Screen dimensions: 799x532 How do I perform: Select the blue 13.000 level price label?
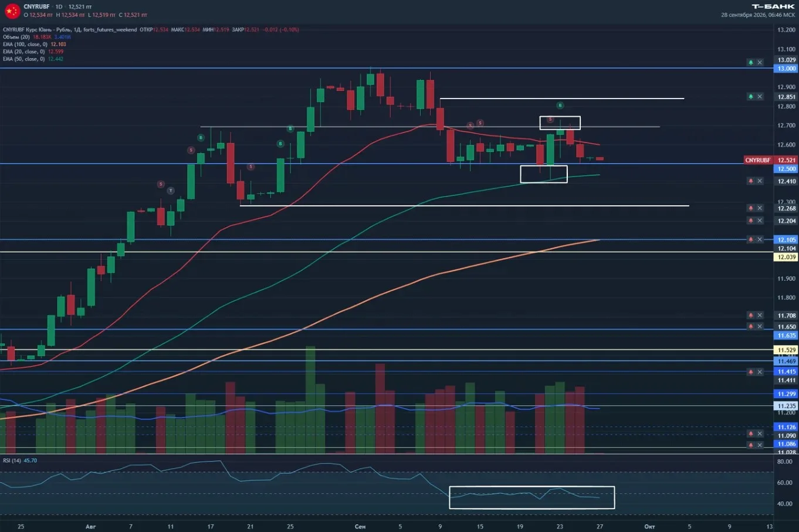click(x=786, y=69)
